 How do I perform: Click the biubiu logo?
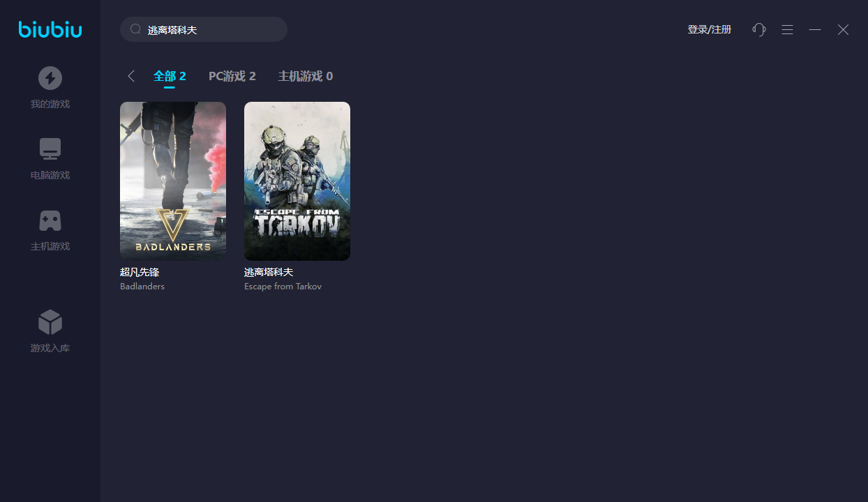50,29
